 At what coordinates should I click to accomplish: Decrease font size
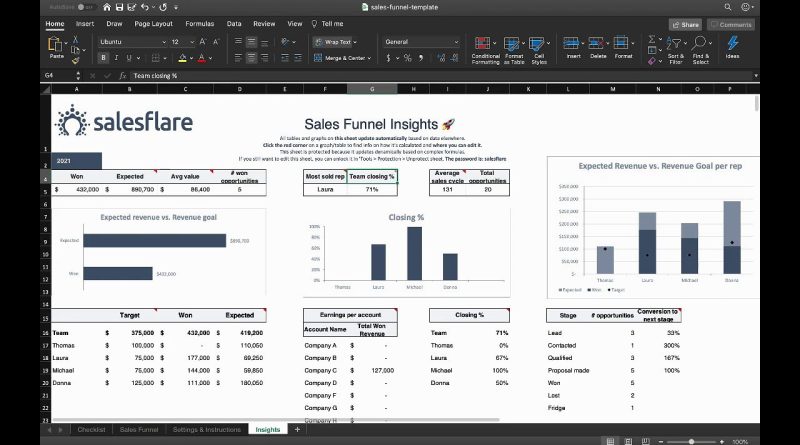[216, 42]
